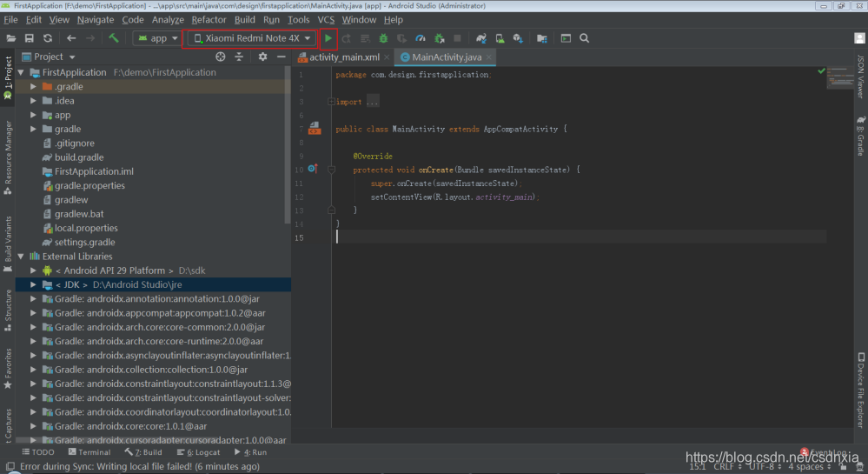Select local.properties file
This screenshot has height=474, width=868.
86,228
